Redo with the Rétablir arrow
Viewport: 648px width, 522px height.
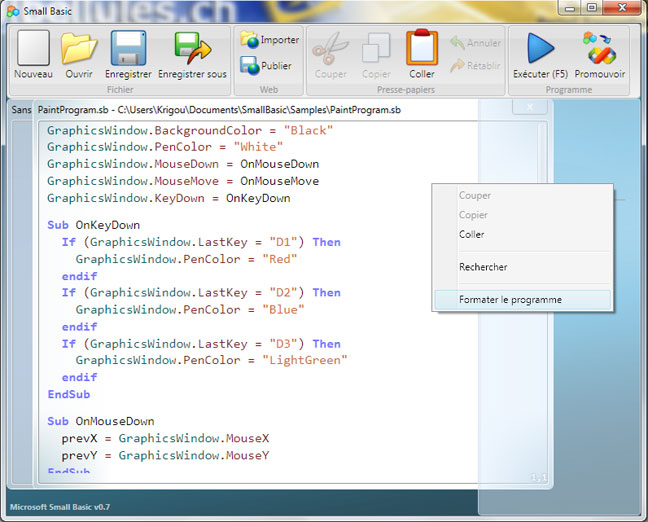pos(475,65)
